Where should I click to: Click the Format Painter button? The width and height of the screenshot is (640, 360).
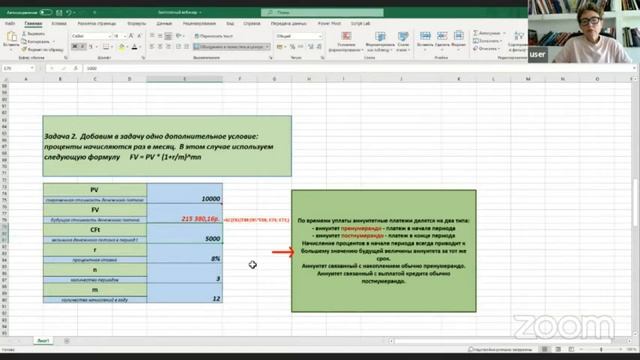(x=42, y=49)
